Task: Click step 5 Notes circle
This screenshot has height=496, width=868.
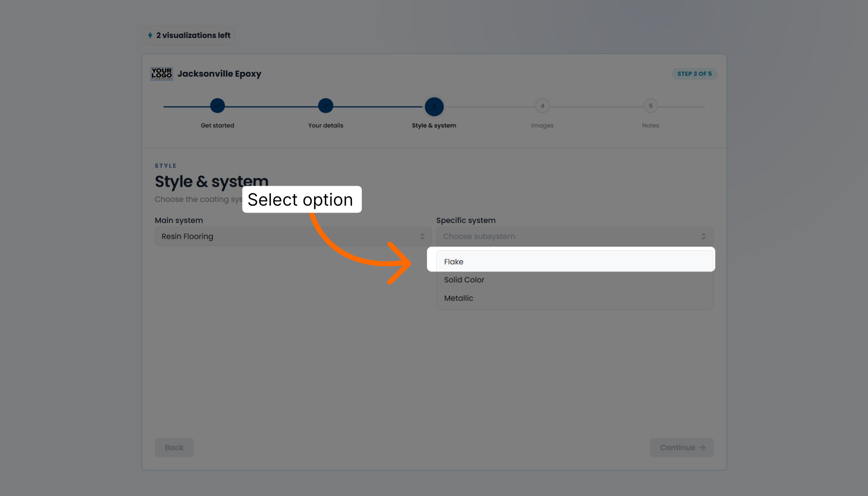Action: (651, 106)
